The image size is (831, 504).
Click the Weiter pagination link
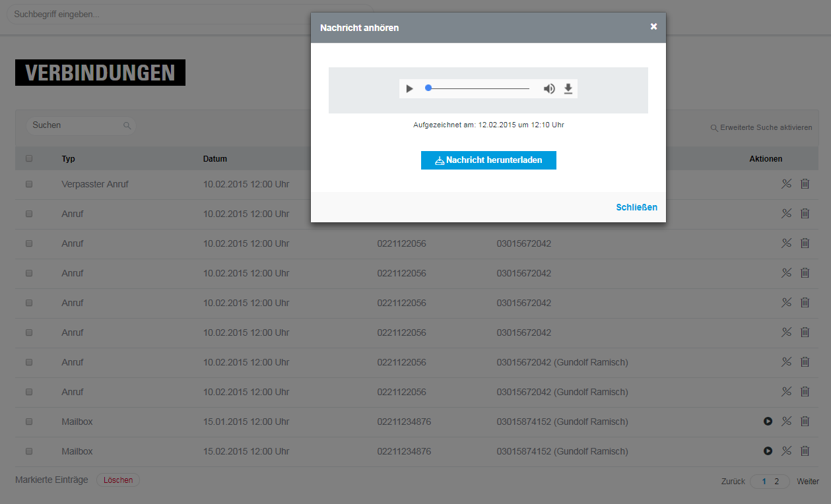(x=808, y=482)
